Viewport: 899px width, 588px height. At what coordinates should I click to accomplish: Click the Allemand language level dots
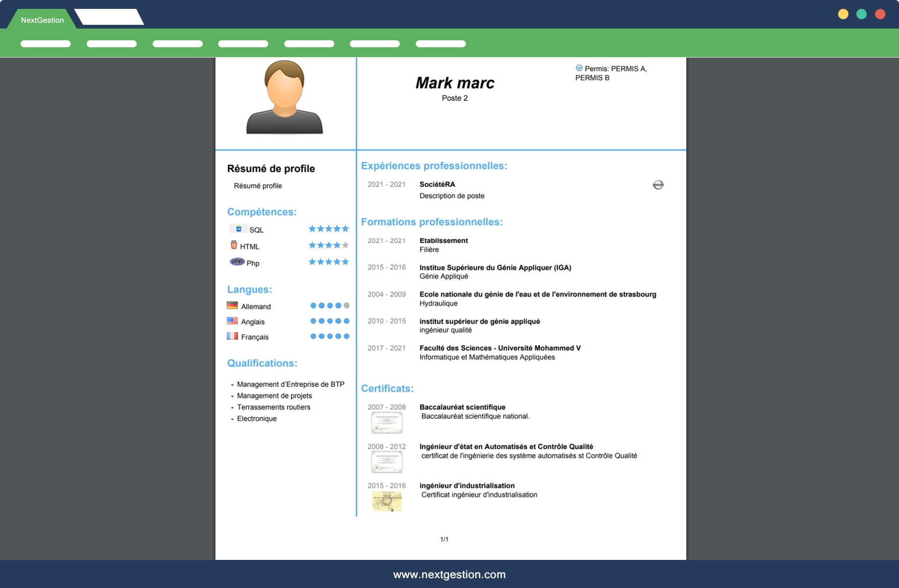(330, 306)
